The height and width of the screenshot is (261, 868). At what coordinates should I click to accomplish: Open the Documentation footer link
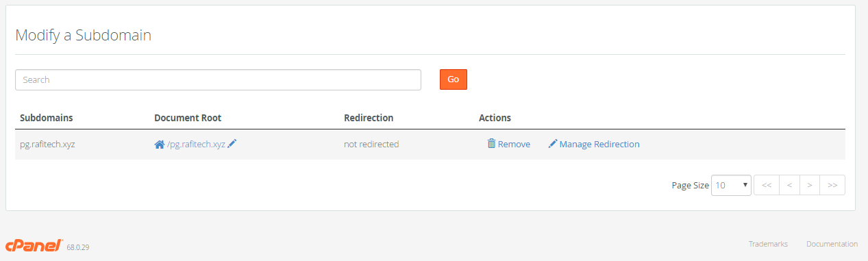(832, 244)
